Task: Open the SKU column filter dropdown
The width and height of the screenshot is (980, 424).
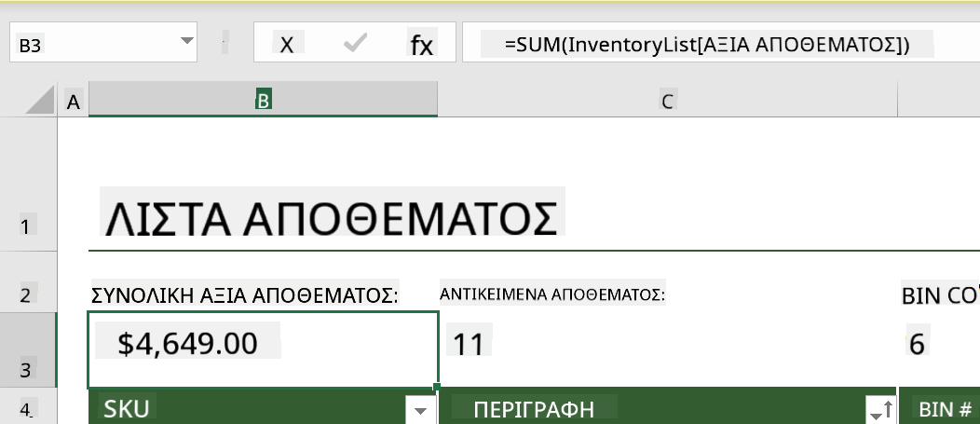Action: pos(421,410)
